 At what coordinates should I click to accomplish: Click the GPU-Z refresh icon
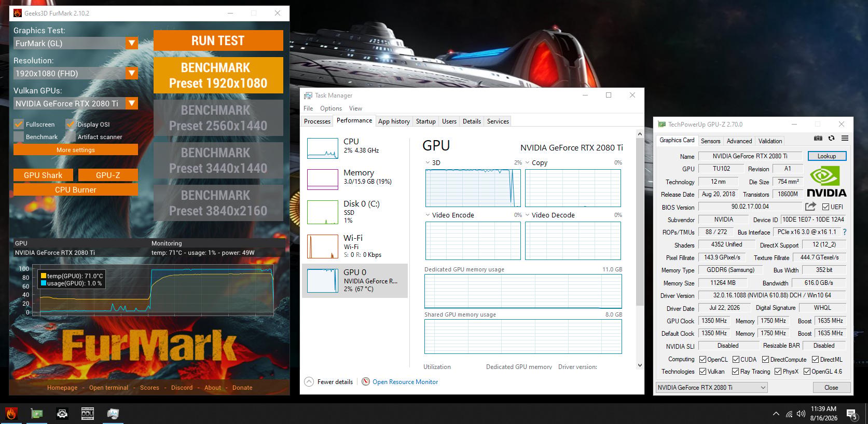point(831,138)
